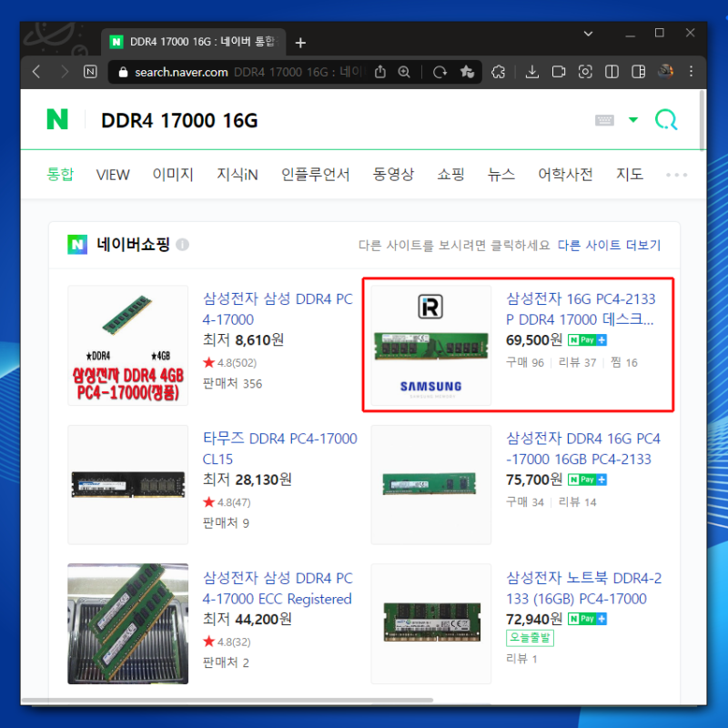
Task: Reload the page with refresh icon
Action: click(440, 72)
